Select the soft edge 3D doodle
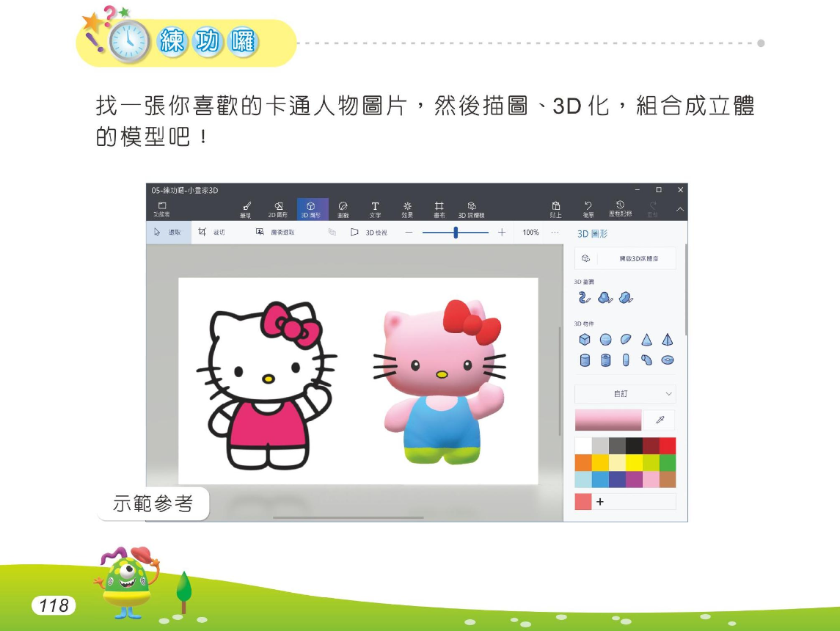 (605, 297)
